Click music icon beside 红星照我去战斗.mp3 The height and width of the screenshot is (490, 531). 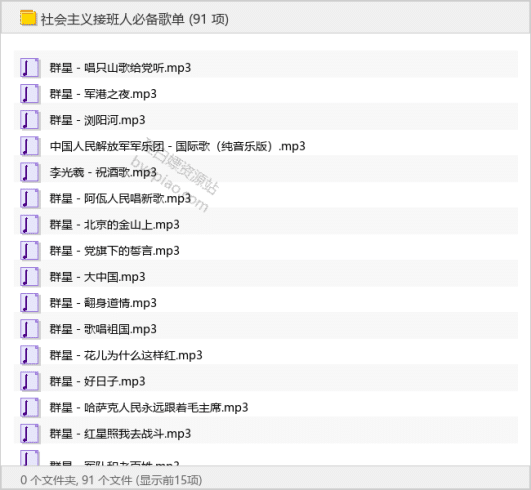pos(30,433)
